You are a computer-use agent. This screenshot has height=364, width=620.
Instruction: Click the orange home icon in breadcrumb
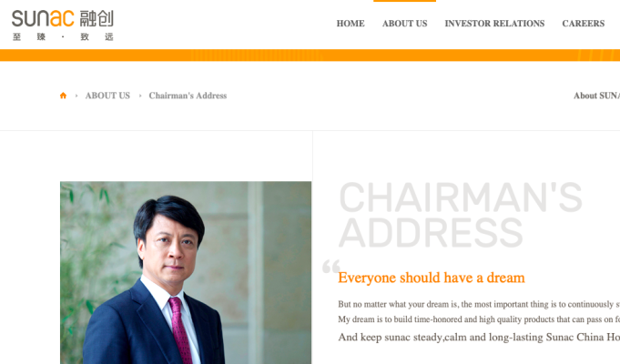click(63, 96)
